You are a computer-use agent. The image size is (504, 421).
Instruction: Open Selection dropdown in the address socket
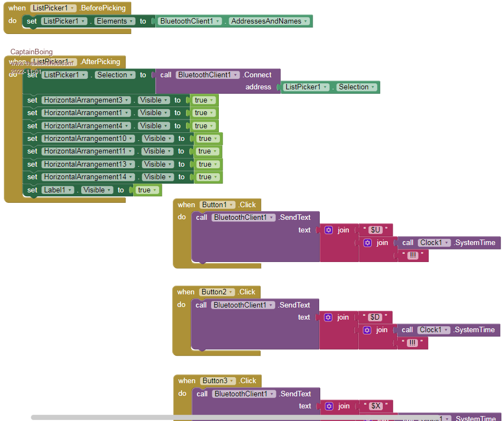click(x=373, y=87)
